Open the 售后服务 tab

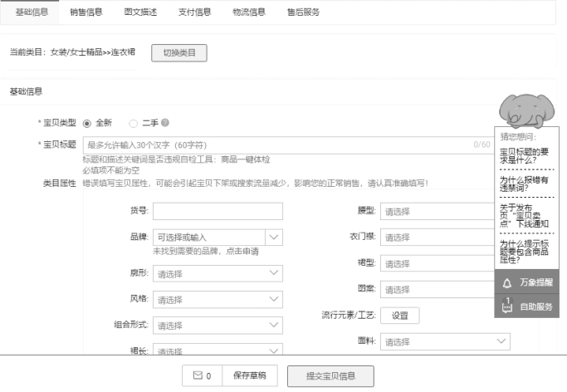303,12
